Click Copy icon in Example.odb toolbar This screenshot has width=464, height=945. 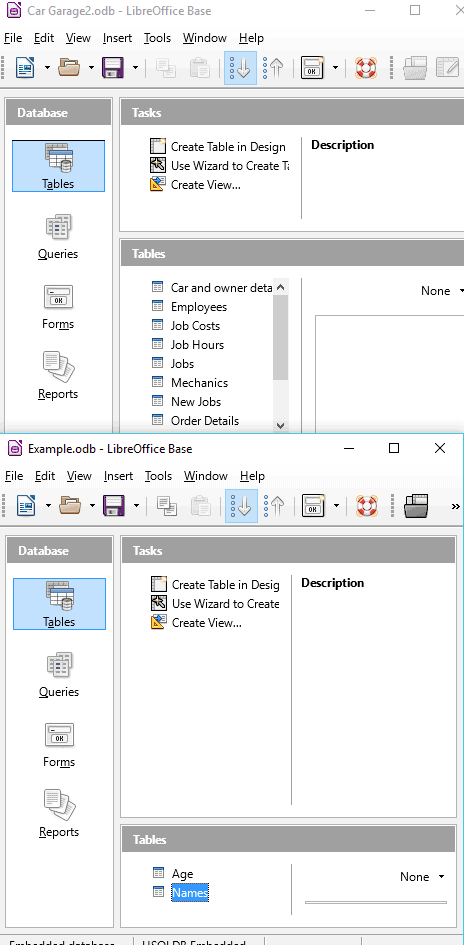click(x=167, y=506)
